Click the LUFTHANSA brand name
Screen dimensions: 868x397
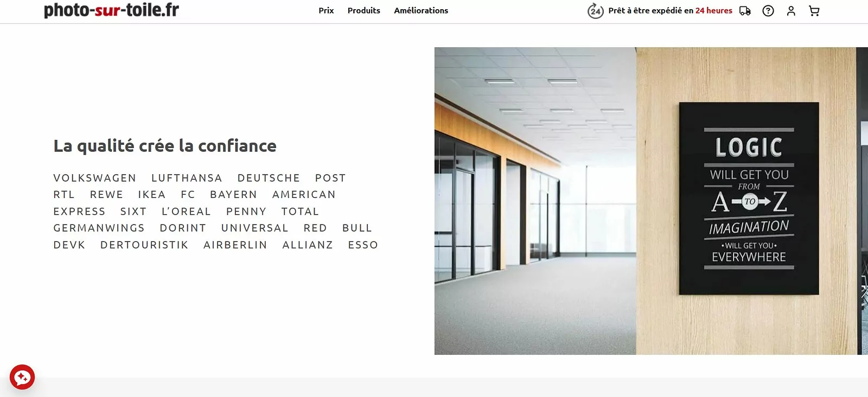[187, 178]
